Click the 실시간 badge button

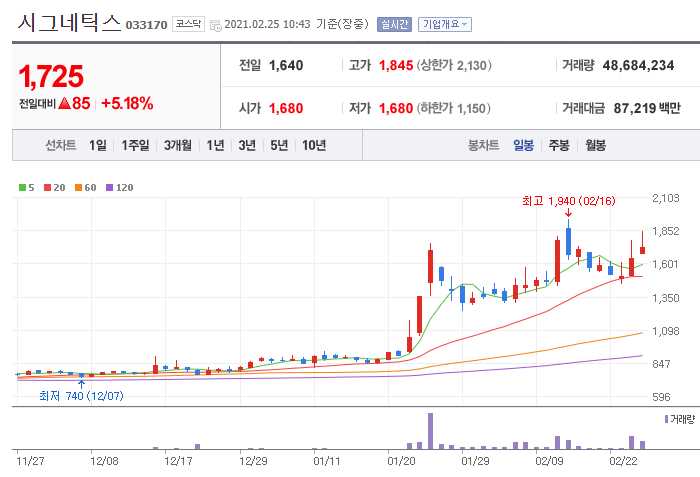pos(394,24)
